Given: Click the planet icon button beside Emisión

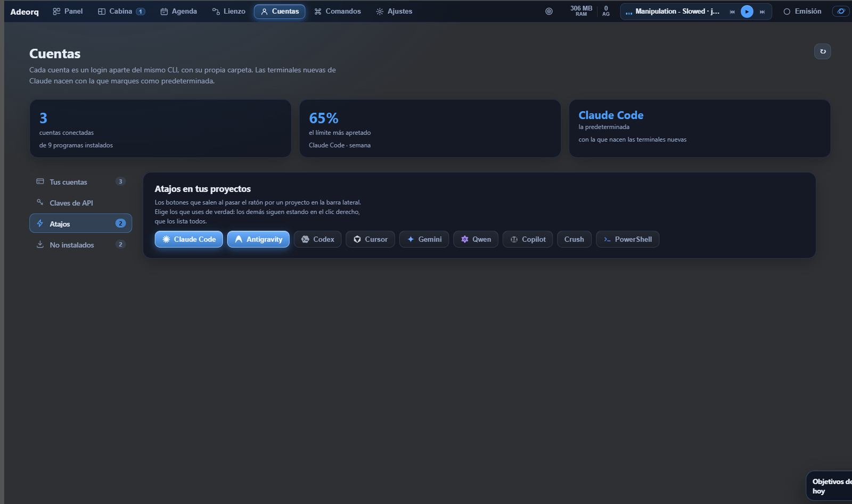Looking at the screenshot, I should click(x=841, y=11).
